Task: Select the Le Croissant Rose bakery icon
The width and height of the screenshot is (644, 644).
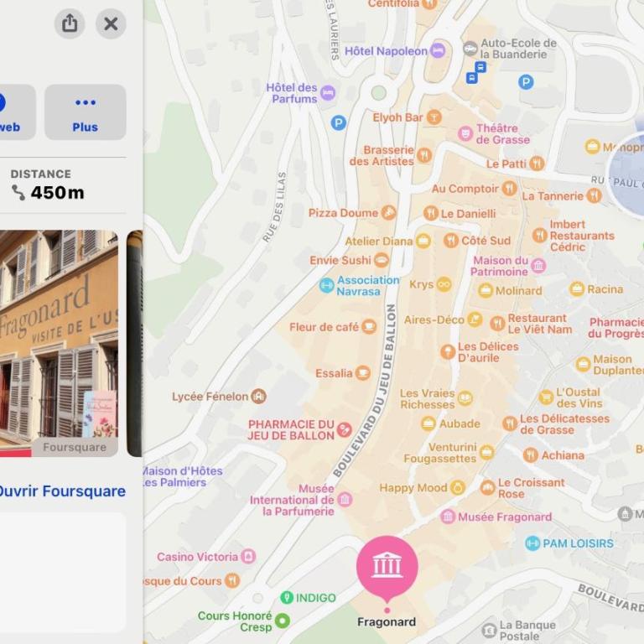Action: [x=488, y=488]
